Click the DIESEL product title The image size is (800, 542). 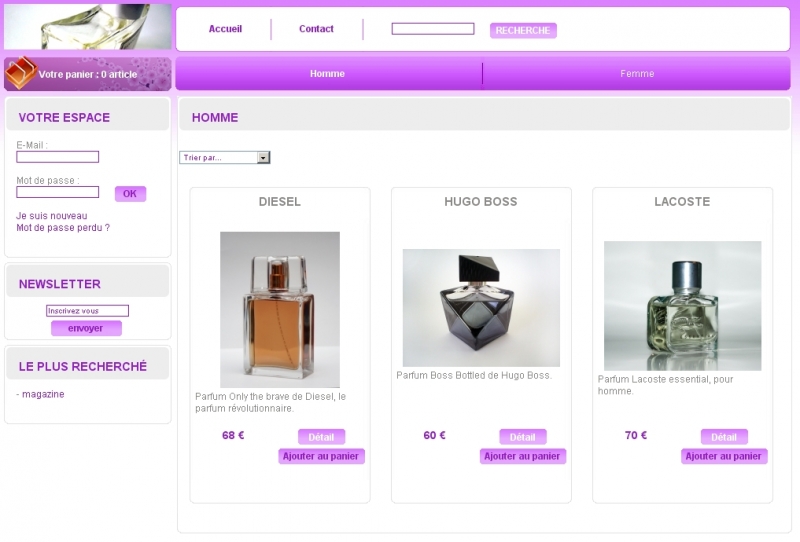(x=280, y=202)
